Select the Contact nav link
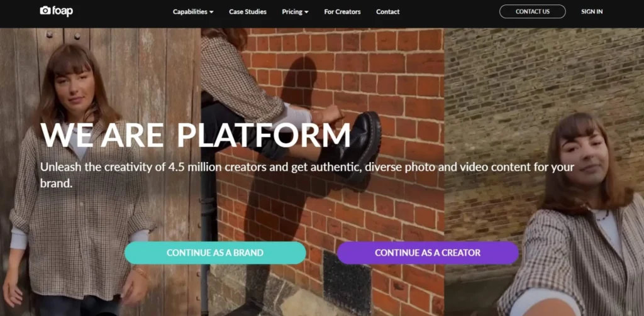 [x=387, y=12]
